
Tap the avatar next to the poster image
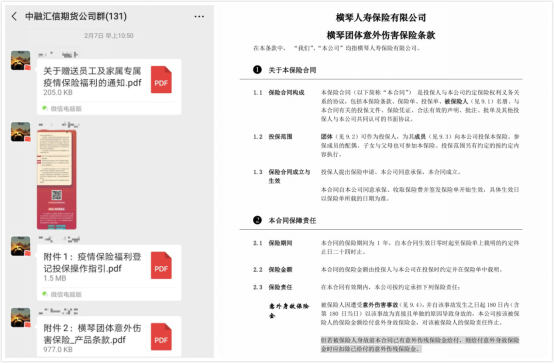coord(20,131)
